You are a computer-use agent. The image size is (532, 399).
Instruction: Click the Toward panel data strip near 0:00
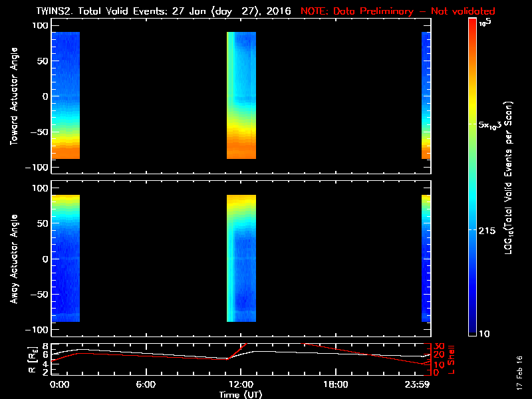65,95
